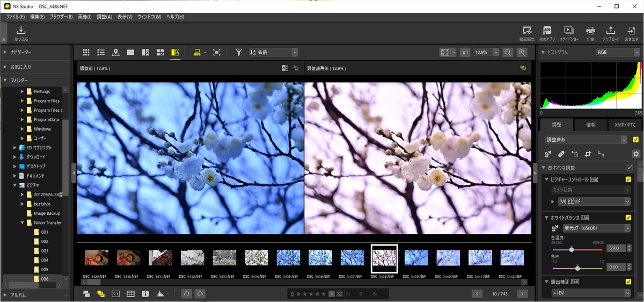Open the ファイル(F) menu

14,17
